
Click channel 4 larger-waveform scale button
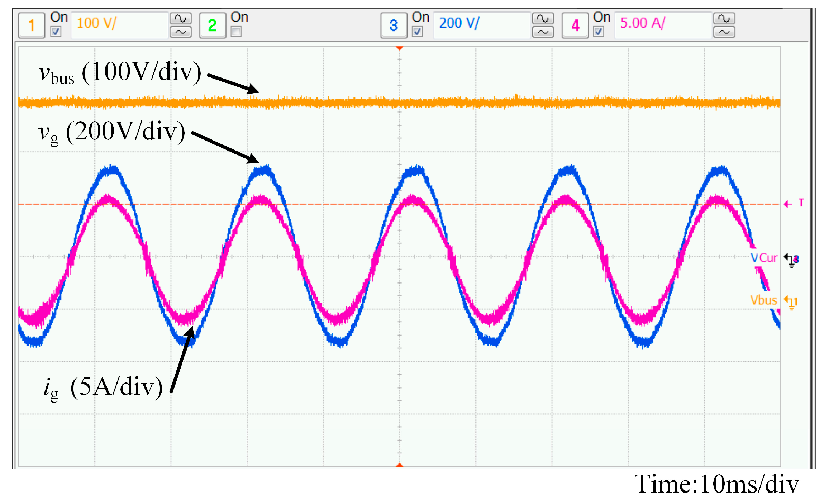point(724,18)
